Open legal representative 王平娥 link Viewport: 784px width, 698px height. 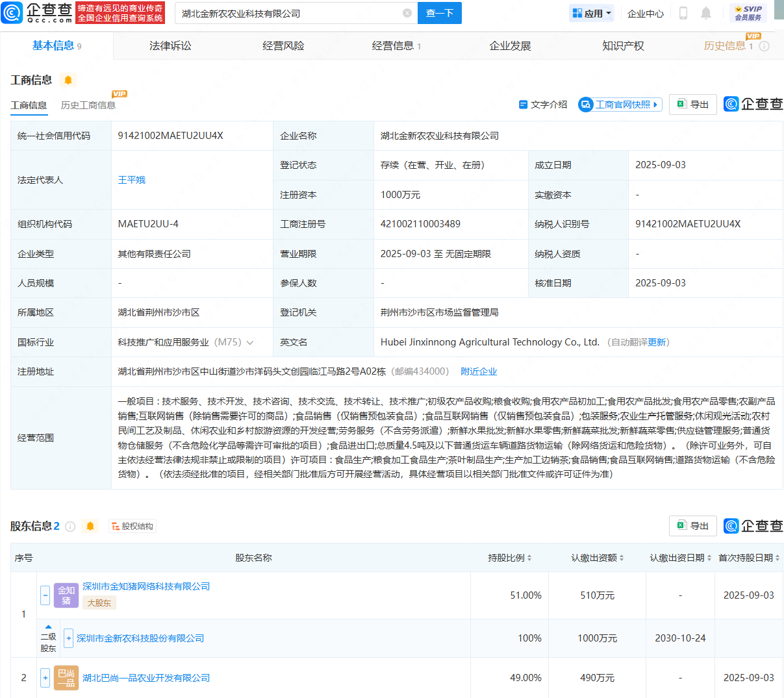point(132,180)
